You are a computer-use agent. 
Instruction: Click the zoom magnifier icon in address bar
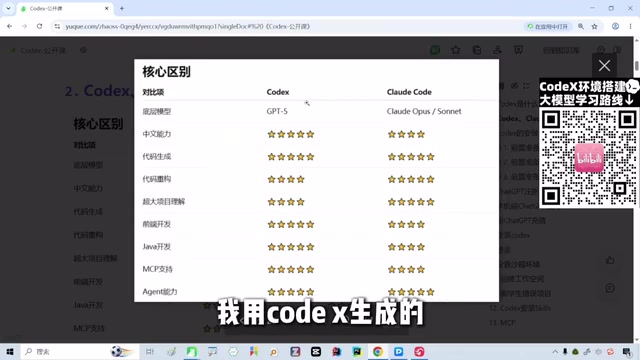coord(581,26)
